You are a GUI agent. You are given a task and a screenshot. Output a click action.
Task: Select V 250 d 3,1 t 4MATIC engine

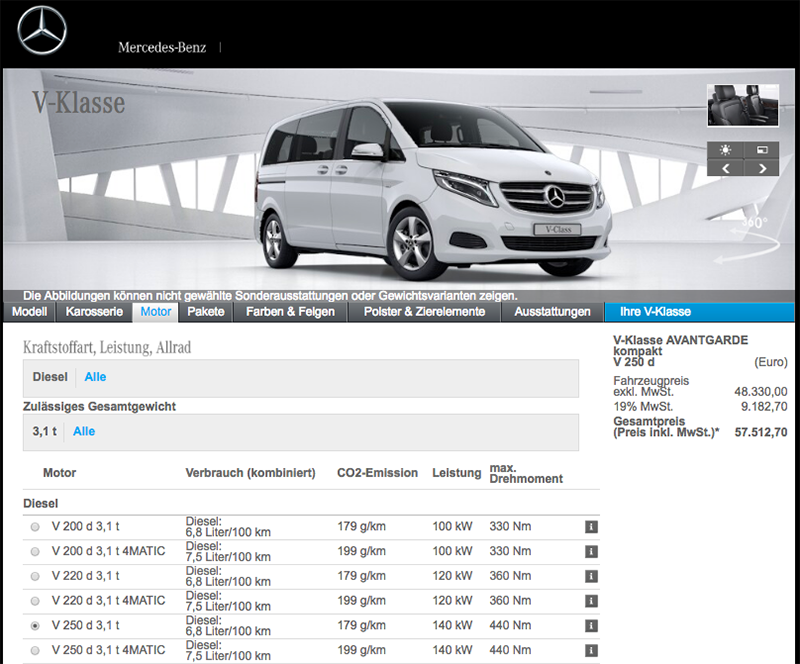(35, 651)
